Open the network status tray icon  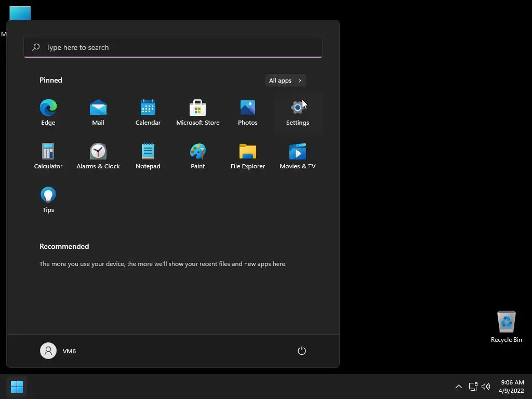tap(473, 387)
